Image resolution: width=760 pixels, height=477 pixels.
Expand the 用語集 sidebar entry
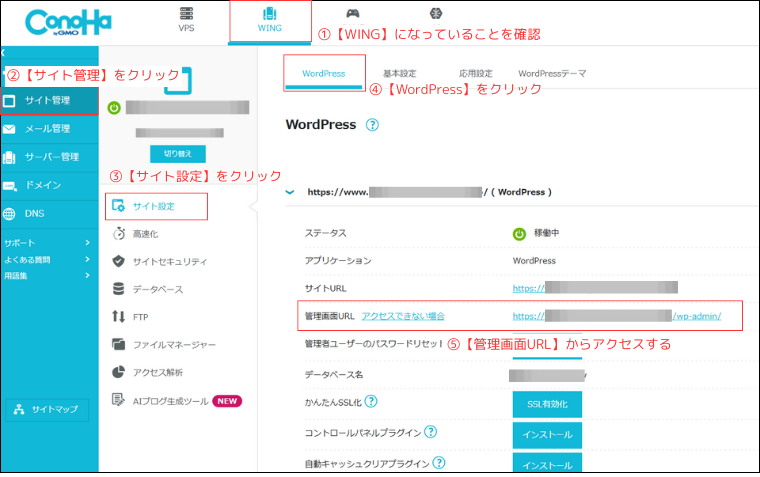click(47, 275)
